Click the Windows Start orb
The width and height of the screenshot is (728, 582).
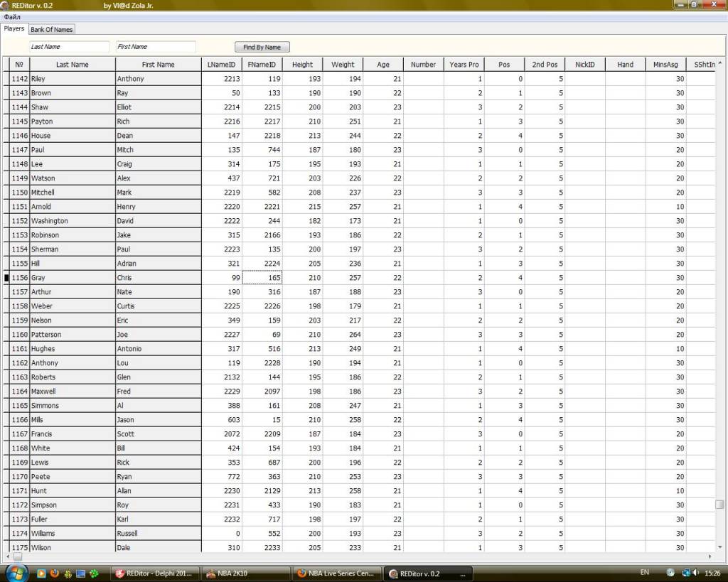(17, 573)
